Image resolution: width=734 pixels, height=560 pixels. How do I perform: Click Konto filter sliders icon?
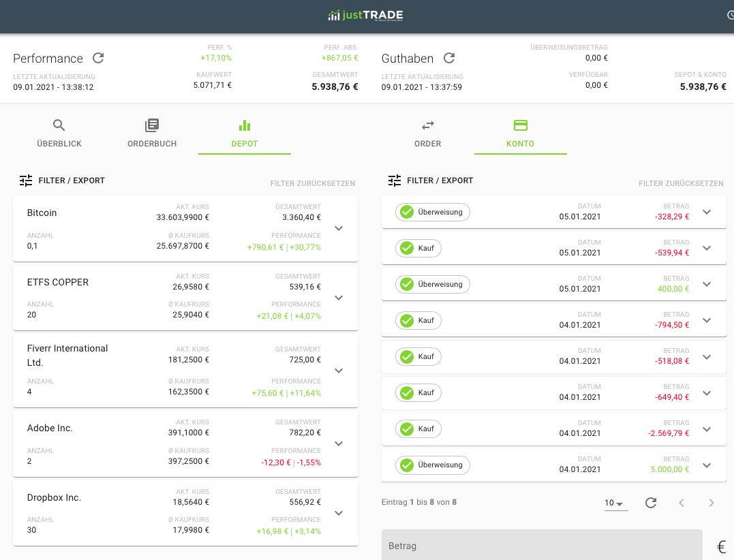tap(395, 181)
